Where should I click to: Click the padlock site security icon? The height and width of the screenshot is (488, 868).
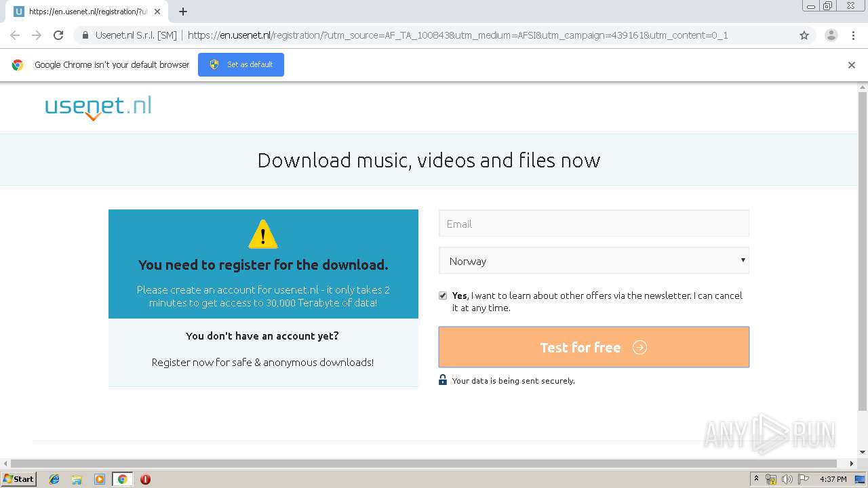[85, 35]
